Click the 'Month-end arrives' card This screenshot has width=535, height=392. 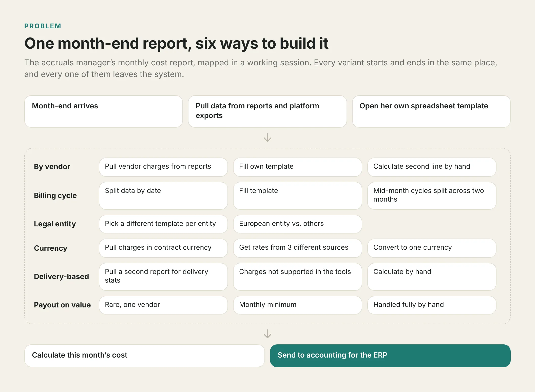coord(104,111)
